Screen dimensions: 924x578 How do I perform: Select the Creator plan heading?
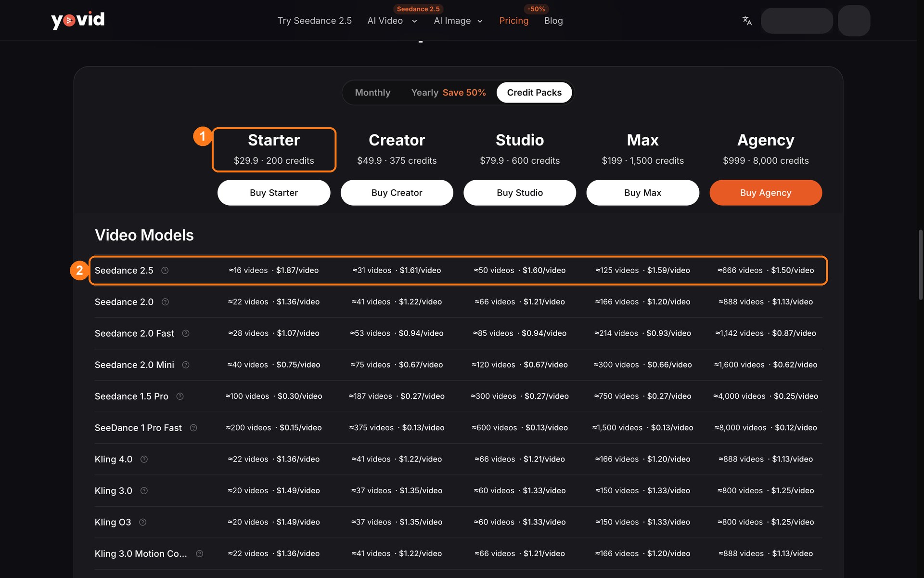coord(397,140)
